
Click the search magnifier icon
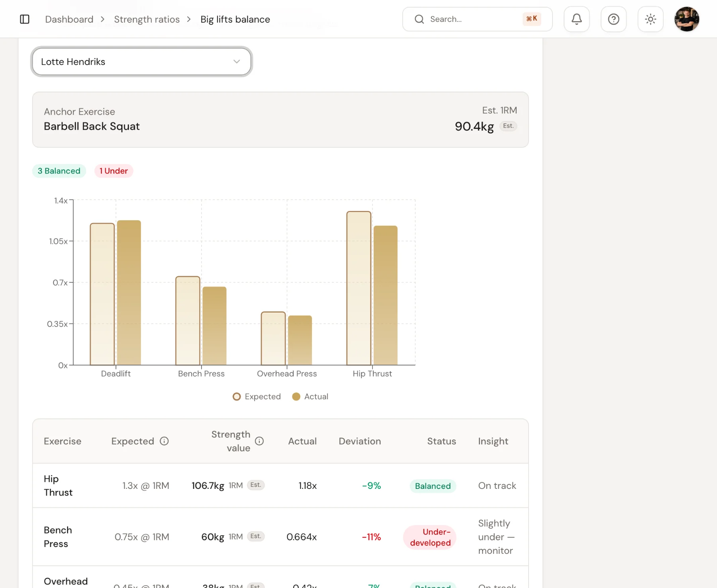point(419,19)
